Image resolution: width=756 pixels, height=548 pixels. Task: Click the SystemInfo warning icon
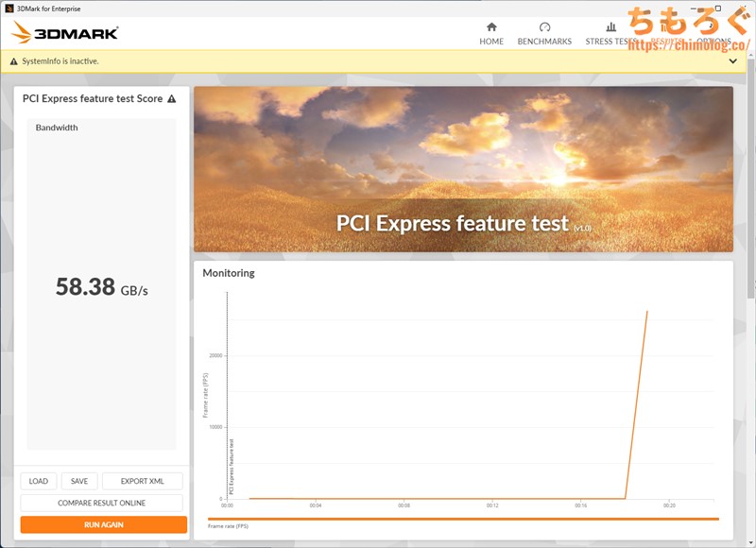pyautogui.click(x=13, y=61)
